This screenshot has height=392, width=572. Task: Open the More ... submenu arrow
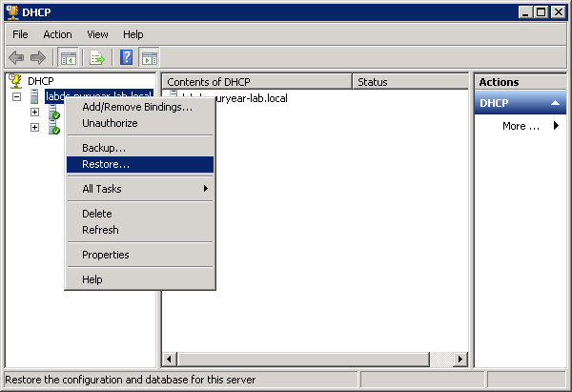(x=556, y=126)
